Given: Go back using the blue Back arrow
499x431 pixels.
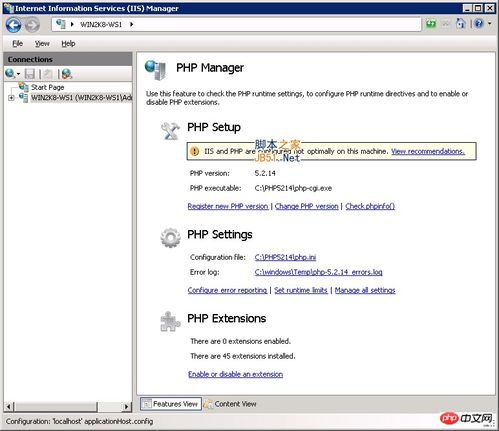Looking at the screenshot, I should coord(13,25).
